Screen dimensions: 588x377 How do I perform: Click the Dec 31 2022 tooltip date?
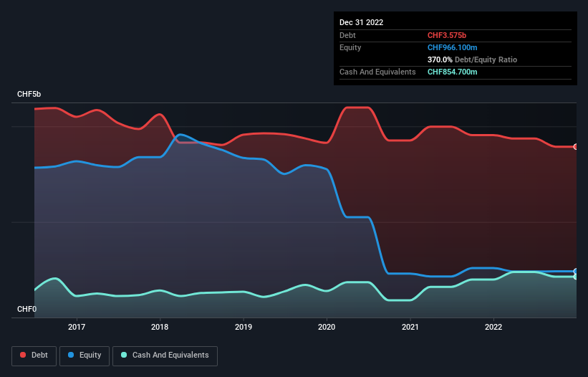point(361,22)
